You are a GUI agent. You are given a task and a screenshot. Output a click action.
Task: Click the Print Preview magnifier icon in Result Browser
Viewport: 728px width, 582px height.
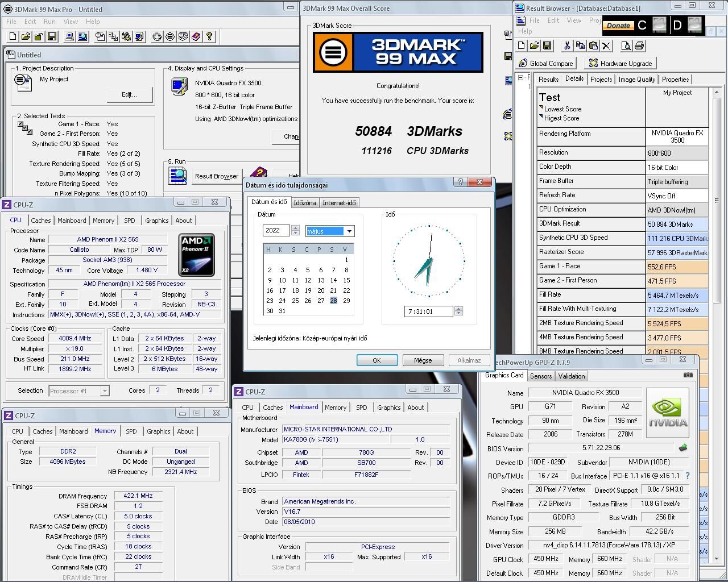click(x=626, y=46)
